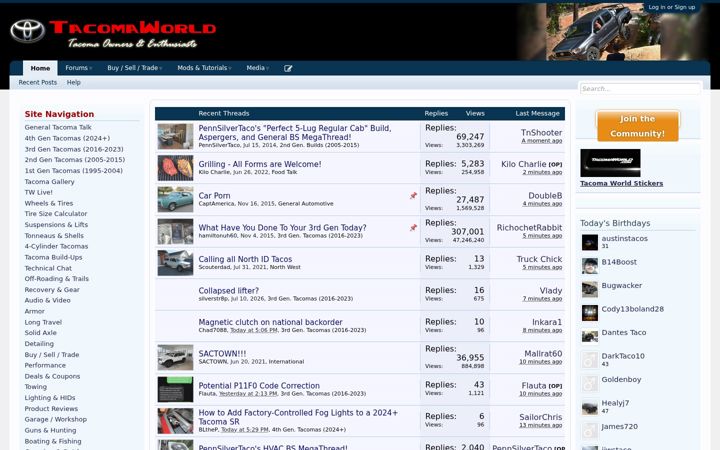
Task: Open 4th Gen Tacomas (2024+) navigation link
Action: pyautogui.click(x=67, y=138)
